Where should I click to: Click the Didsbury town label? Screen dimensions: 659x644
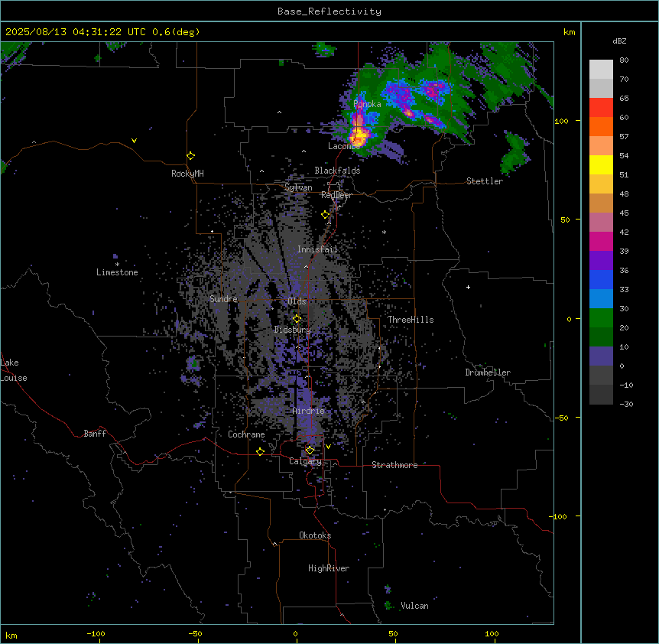pos(292,330)
